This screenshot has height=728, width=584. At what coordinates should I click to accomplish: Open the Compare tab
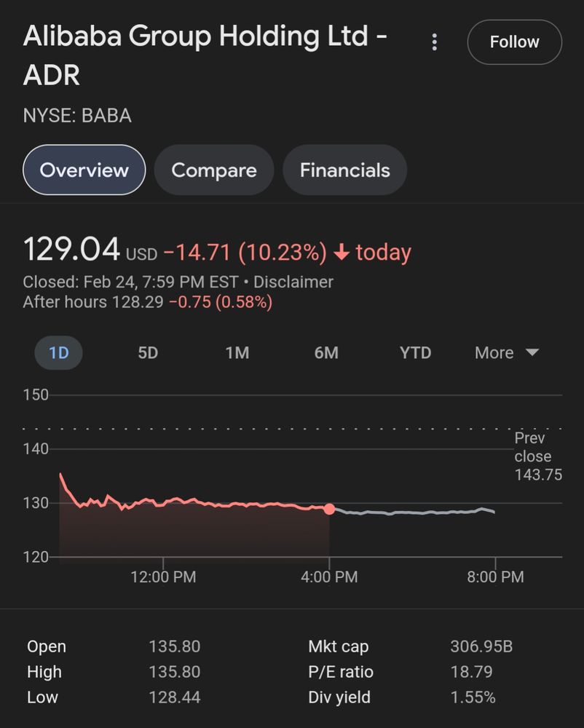(214, 170)
